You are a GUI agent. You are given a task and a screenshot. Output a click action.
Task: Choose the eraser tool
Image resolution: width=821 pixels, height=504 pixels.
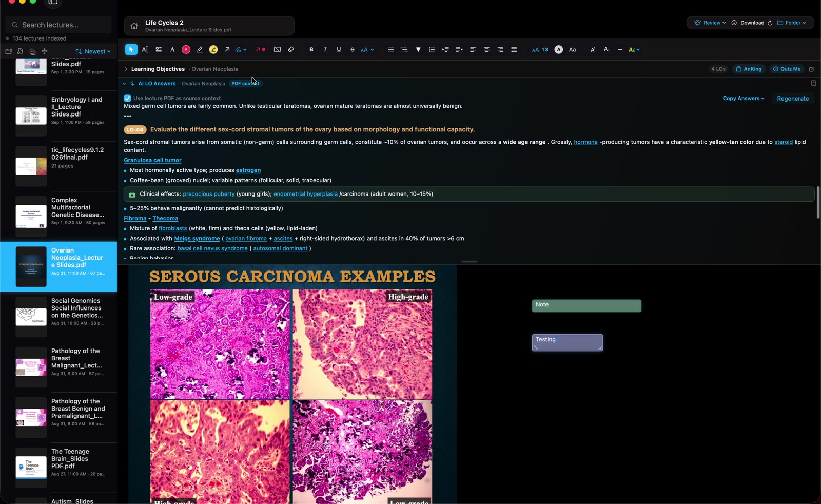(x=291, y=50)
